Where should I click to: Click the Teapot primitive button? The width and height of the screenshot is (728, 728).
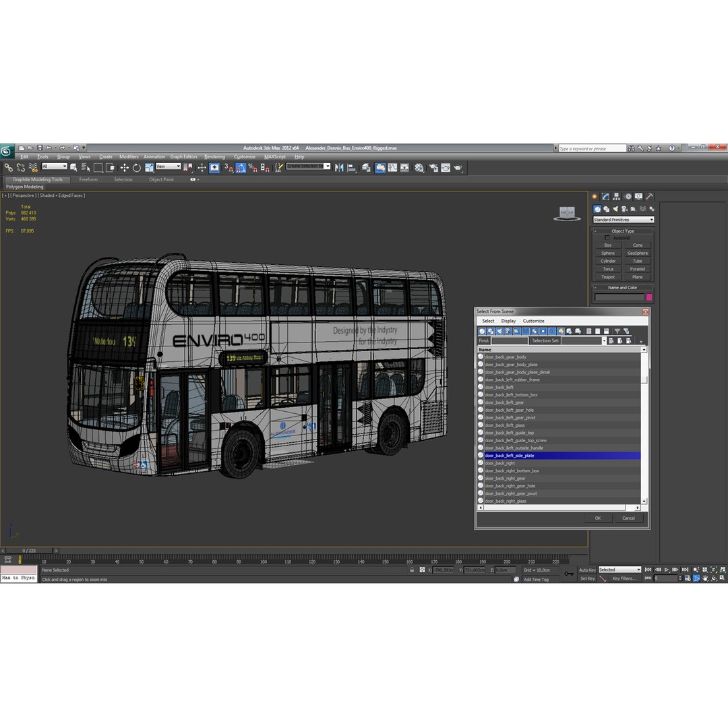pos(608,277)
